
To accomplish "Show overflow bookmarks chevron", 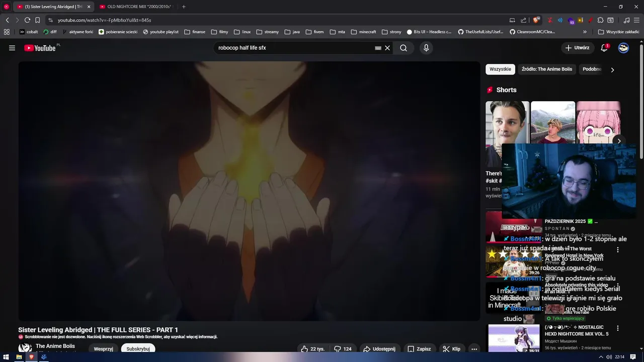I will pyautogui.click(x=585, y=32).
